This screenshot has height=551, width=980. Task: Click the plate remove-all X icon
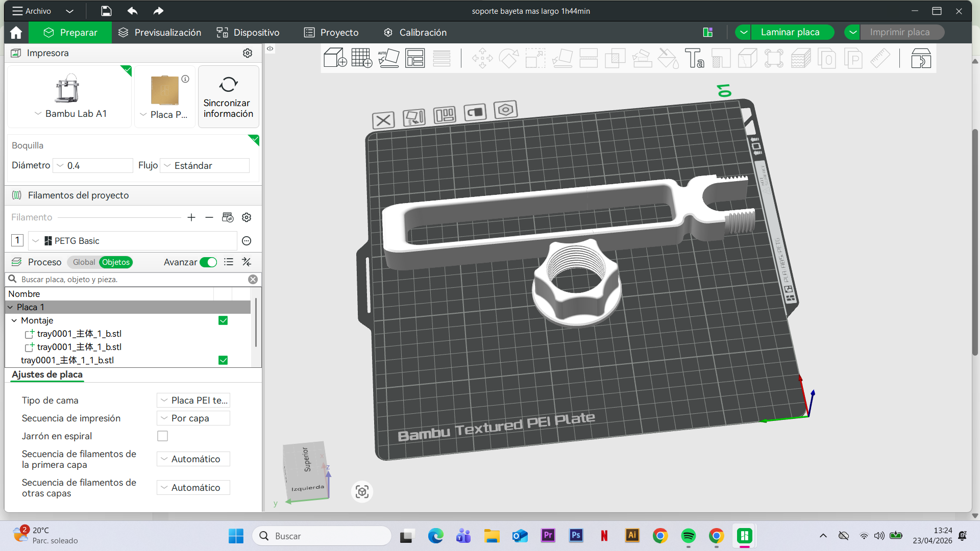(x=383, y=120)
